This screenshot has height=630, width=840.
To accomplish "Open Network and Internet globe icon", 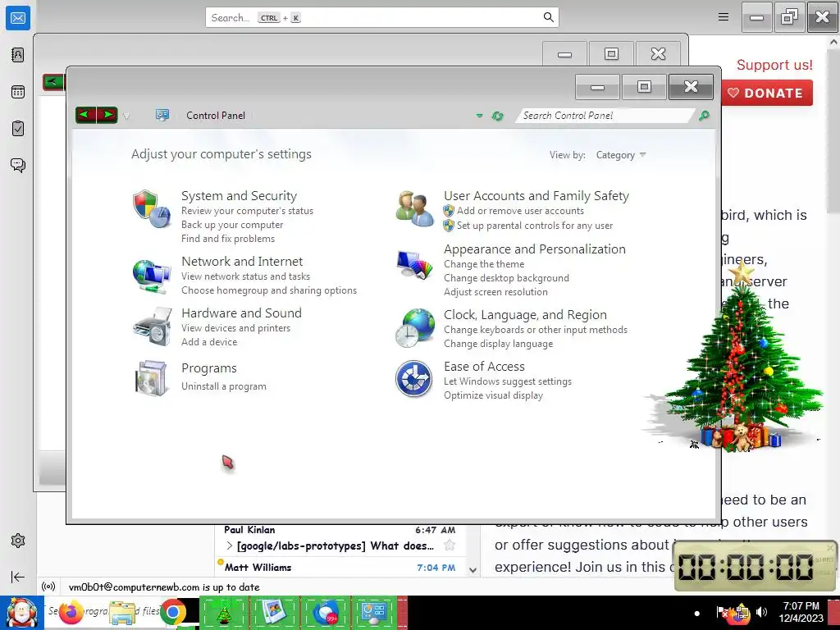I will (151, 276).
